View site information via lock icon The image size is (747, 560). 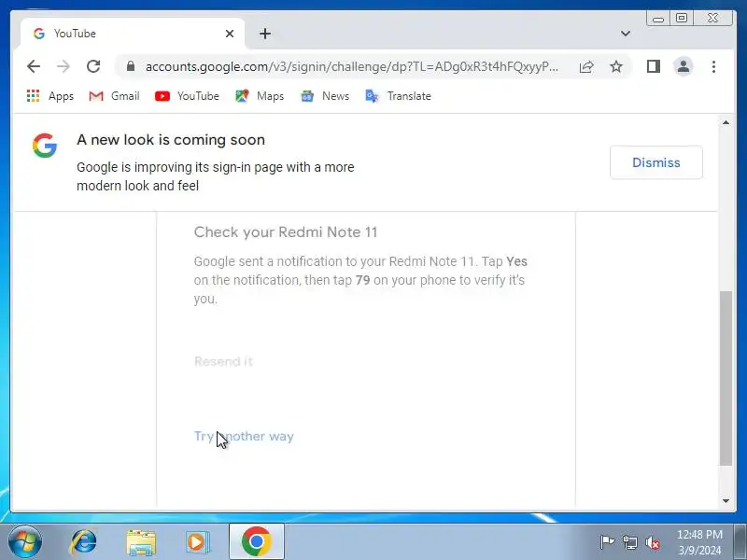(x=131, y=66)
